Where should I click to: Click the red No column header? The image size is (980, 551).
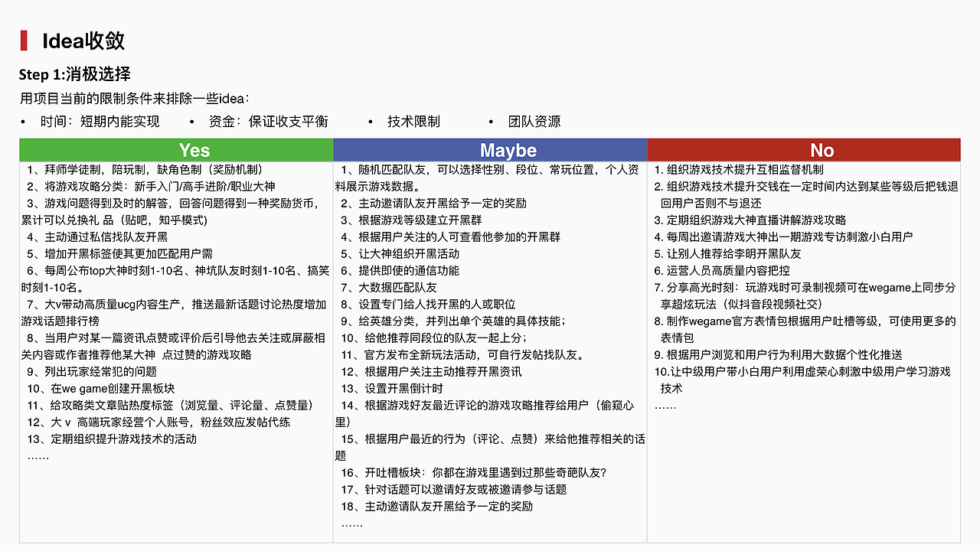(x=804, y=150)
